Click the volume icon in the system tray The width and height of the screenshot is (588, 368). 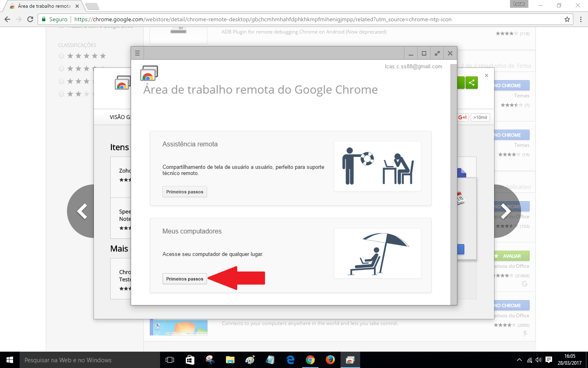click(x=539, y=360)
